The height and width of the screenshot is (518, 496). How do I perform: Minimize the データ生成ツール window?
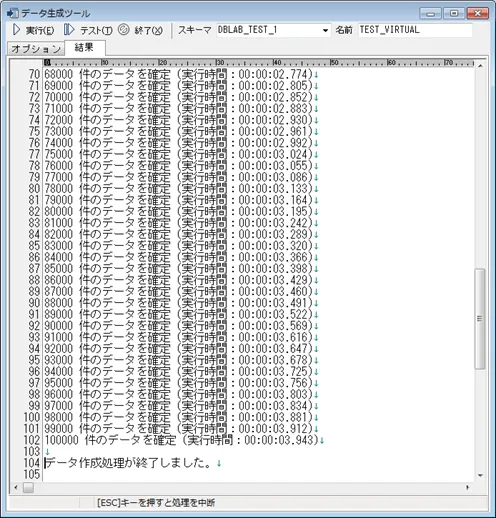coord(430,14)
